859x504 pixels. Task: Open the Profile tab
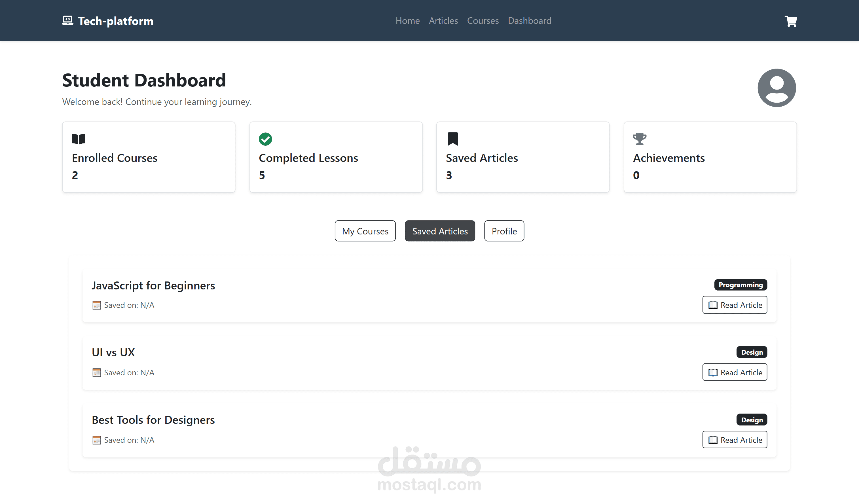[x=504, y=231]
